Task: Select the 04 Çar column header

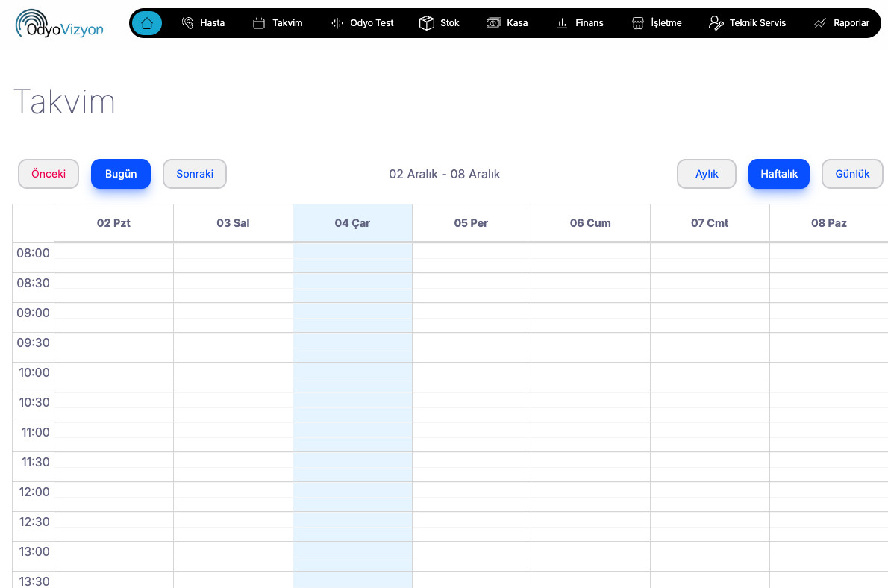Action: pos(352,223)
